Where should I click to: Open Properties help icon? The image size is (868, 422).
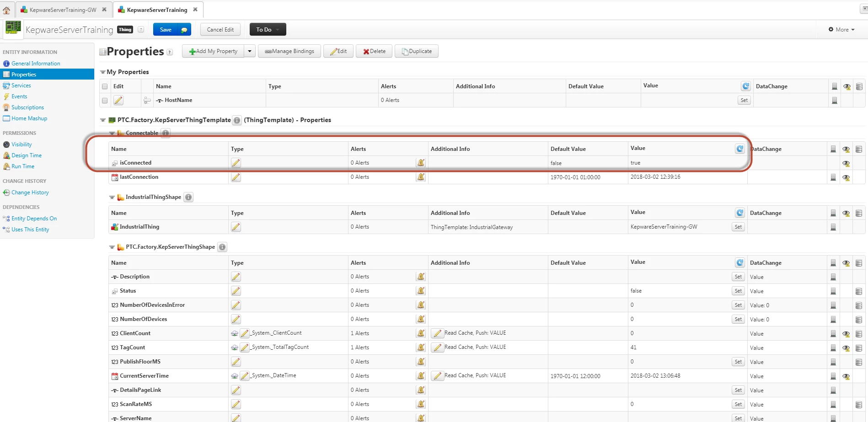tap(170, 52)
